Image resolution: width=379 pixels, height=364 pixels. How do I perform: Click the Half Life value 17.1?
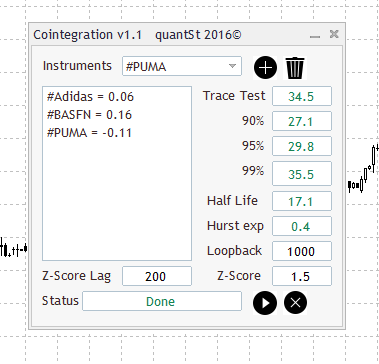click(x=302, y=201)
